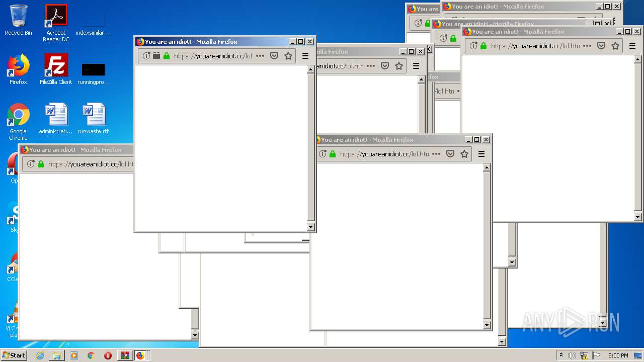The height and width of the screenshot is (362, 644).
Task: Open the media player taskbar icon
Action: [x=74, y=355]
